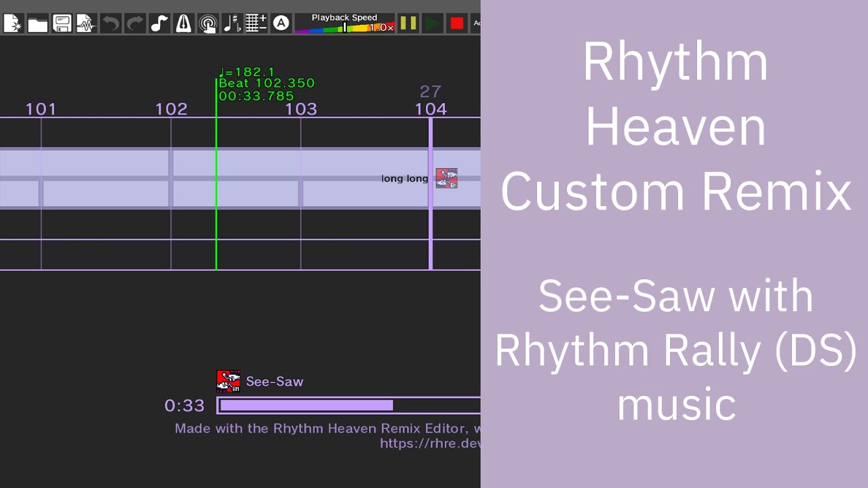
Task: Stop playback with red square
Action: point(456,24)
